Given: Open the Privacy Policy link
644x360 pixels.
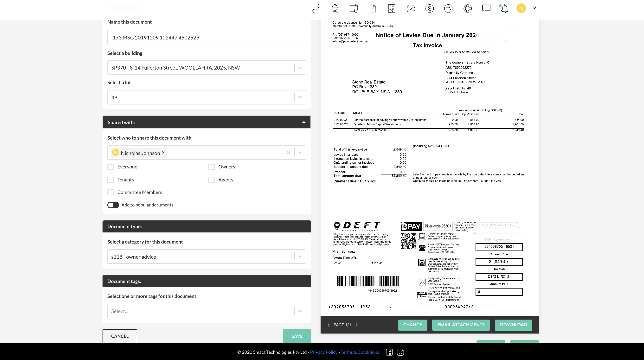Looking at the screenshot, I should click(x=323, y=352).
